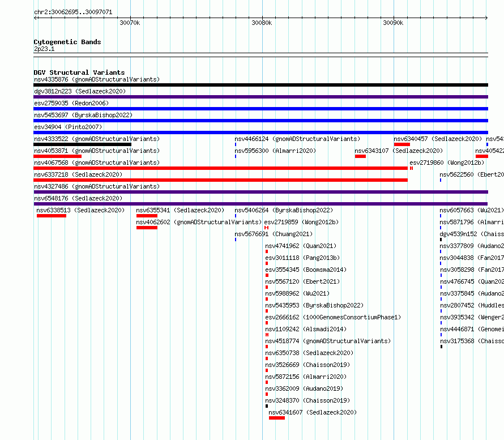Open esv2719860 (Wong2012b) variant label
Screen dimensions: 504x440
(x=447, y=163)
